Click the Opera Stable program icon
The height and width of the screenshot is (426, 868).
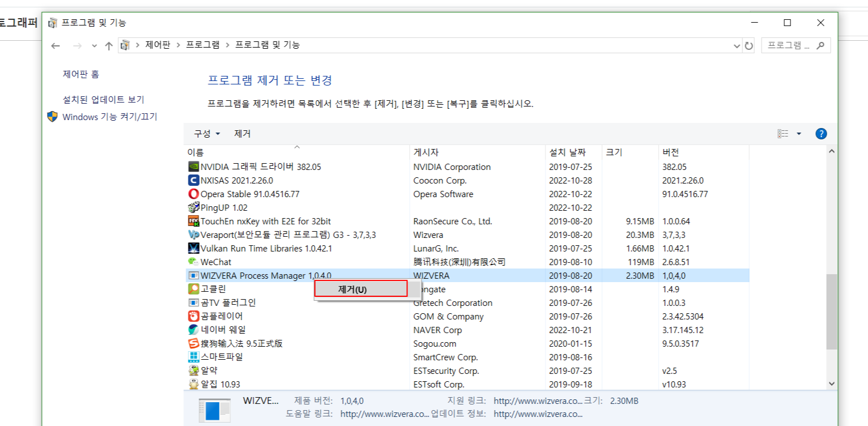coord(194,194)
